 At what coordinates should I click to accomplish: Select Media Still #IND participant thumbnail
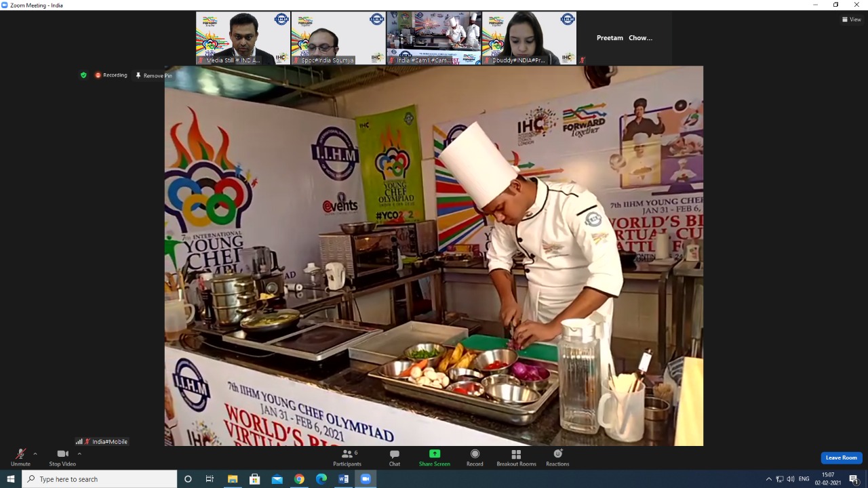pyautogui.click(x=243, y=38)
